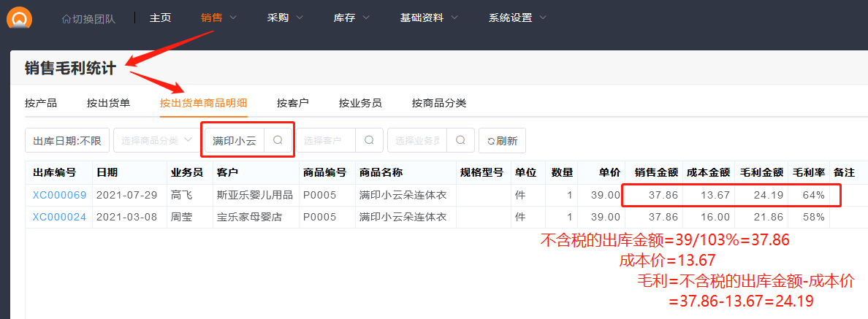The width and height of the screenshot is (868, 319).
Task: Click search icon in product filter box
Action: point(278,140)
